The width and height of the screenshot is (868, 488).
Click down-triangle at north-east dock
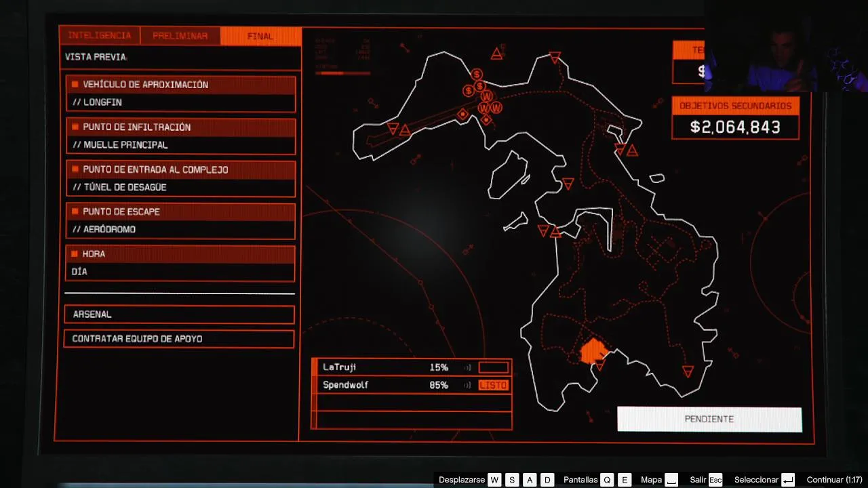[x=620, y=149]
